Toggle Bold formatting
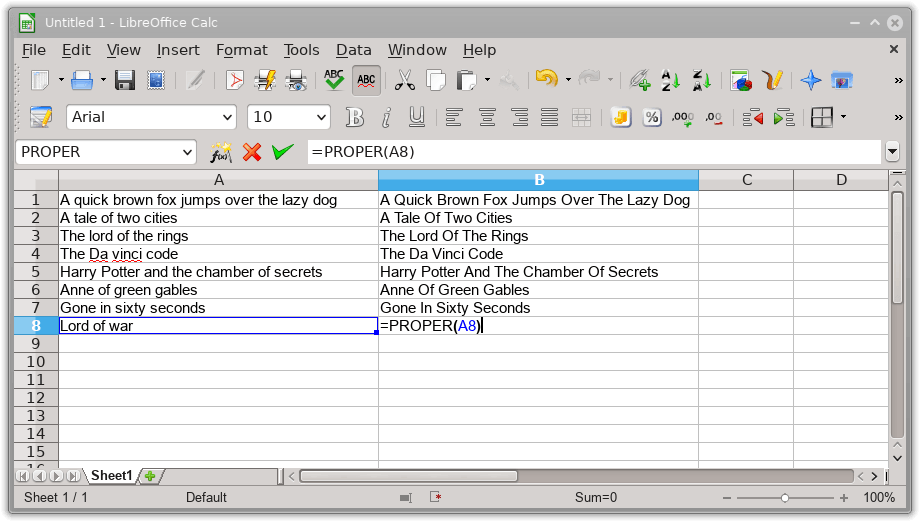Viewport: 920px width, 522px height. tap(354, 117)
